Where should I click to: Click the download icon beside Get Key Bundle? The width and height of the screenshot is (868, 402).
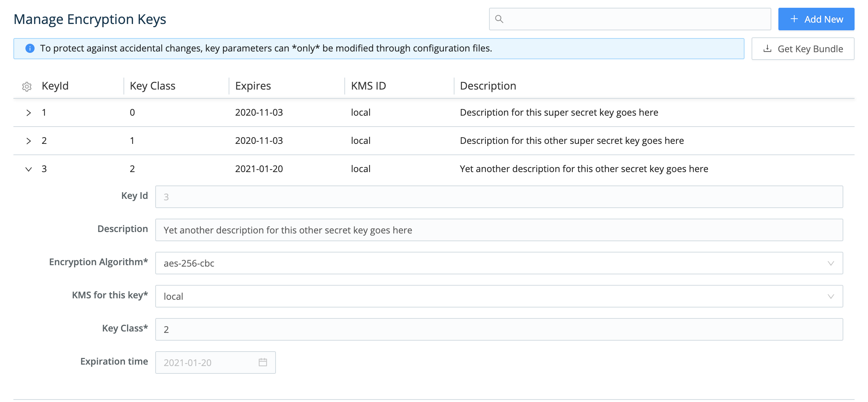(767, 48)
